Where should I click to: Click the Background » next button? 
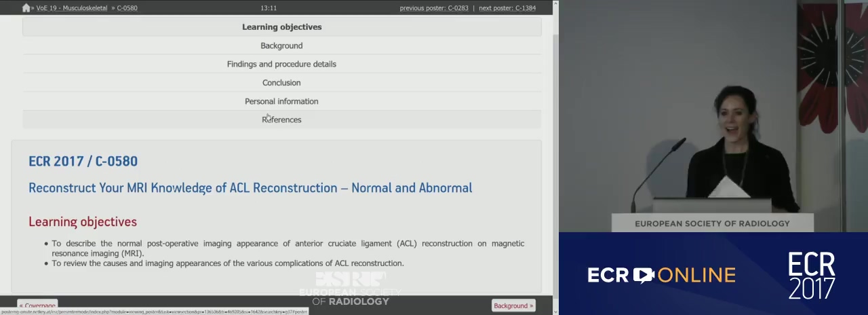coord(513,305)
